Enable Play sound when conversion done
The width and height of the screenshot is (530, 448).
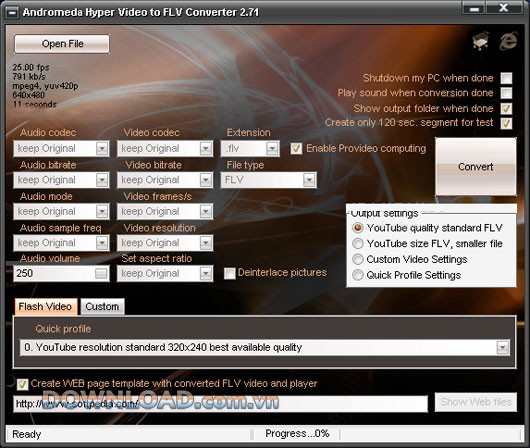click(x=506, y=93)
